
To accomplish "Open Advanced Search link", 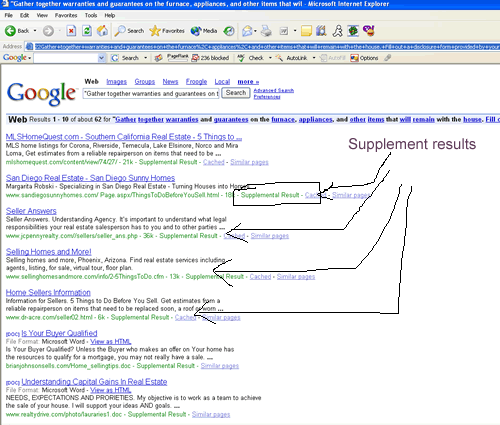I will 274,90.
